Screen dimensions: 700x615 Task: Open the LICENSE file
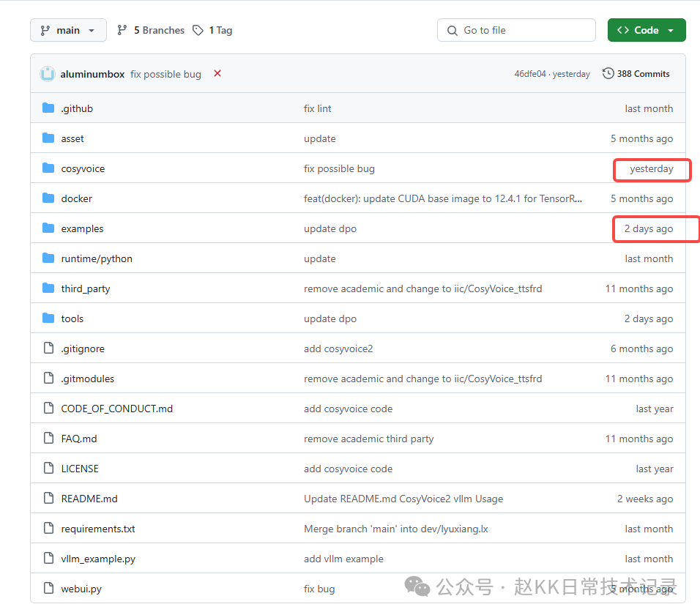[80, 469]
